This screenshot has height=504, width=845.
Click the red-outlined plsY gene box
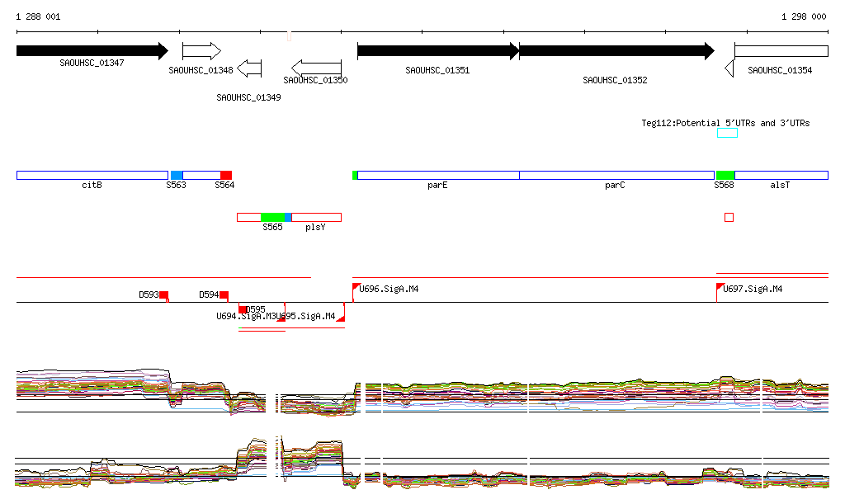click(x=316, y=218)
